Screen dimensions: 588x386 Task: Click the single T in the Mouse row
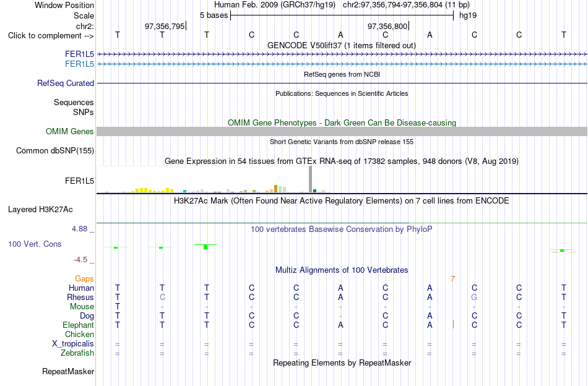tap(118, 307)
